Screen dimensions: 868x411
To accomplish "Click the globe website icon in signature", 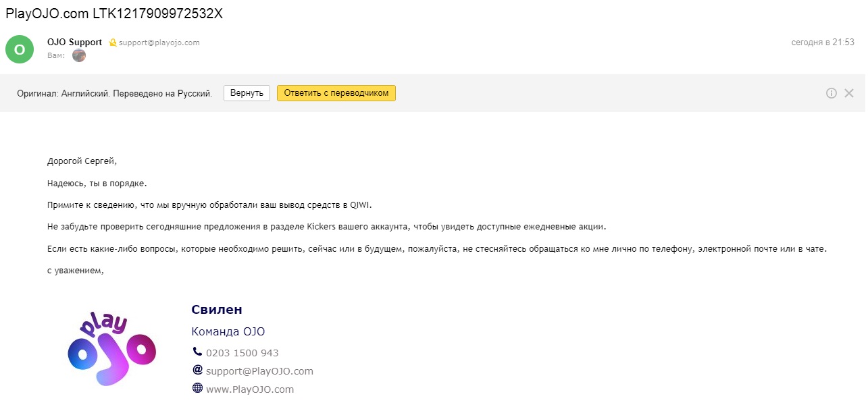I will point(197,388).
